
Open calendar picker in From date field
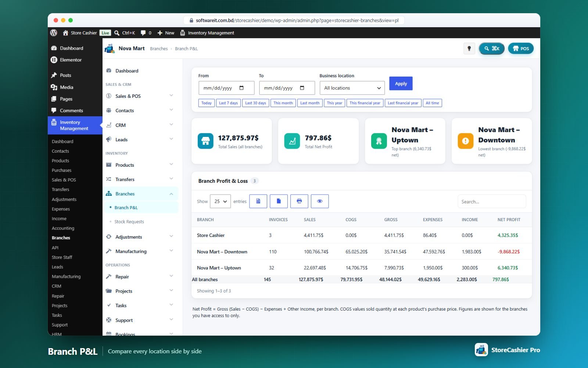point(241,88)
